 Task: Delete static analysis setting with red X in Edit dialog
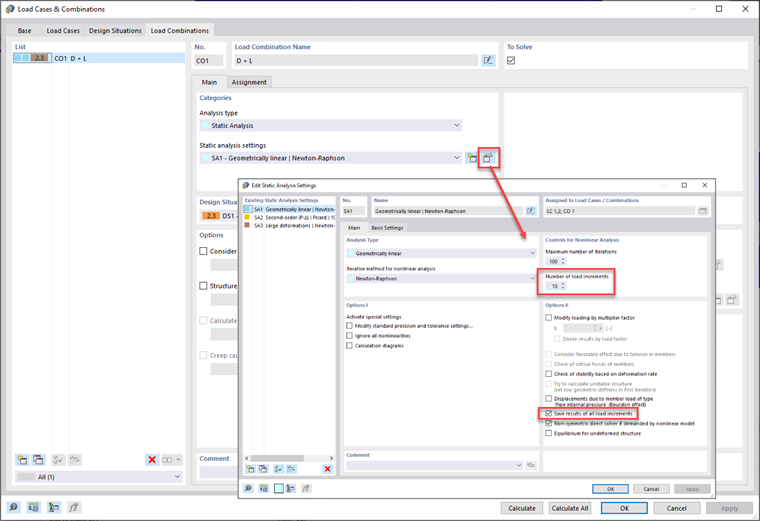click(328, 469)
